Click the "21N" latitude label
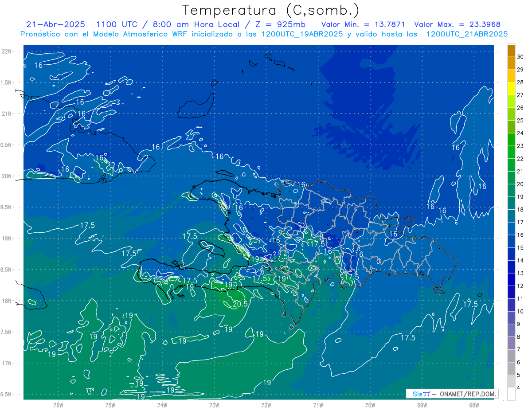 click(x=7, y=114)
